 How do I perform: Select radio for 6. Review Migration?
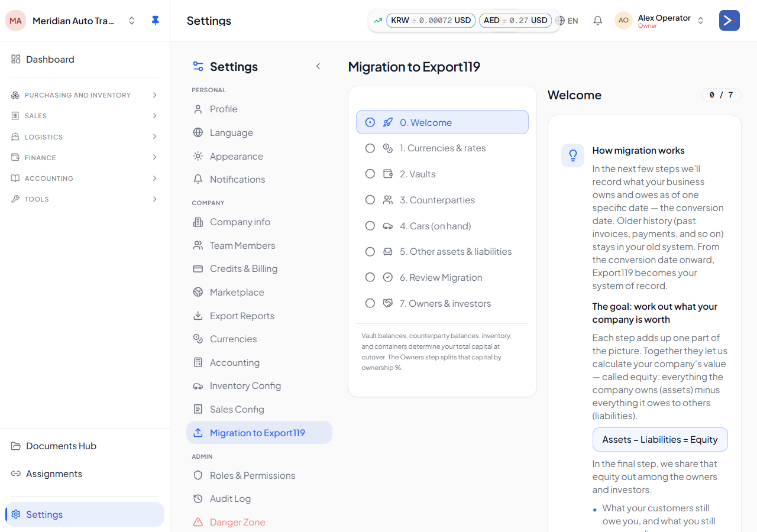coord(370,277)
